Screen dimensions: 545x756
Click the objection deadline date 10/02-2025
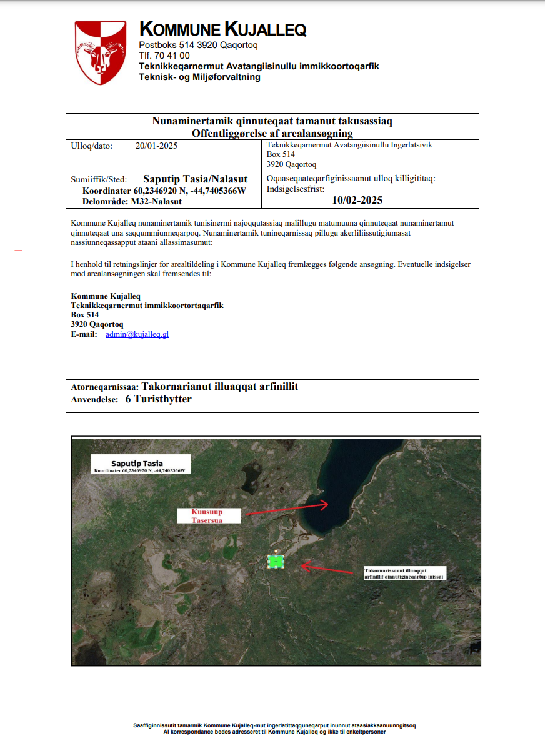point(357,200)
